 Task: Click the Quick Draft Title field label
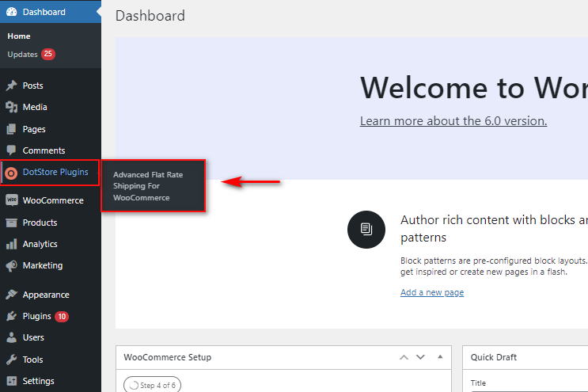coord(478,383)
